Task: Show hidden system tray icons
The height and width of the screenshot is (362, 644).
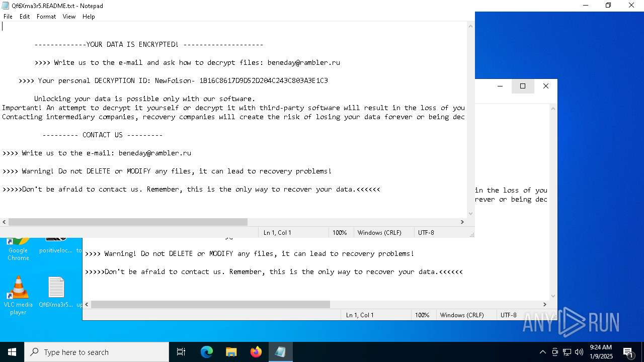Action: (542, 352)
